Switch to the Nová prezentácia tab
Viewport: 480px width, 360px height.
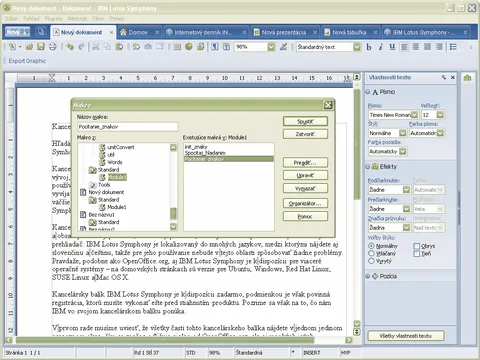(284, 32)
